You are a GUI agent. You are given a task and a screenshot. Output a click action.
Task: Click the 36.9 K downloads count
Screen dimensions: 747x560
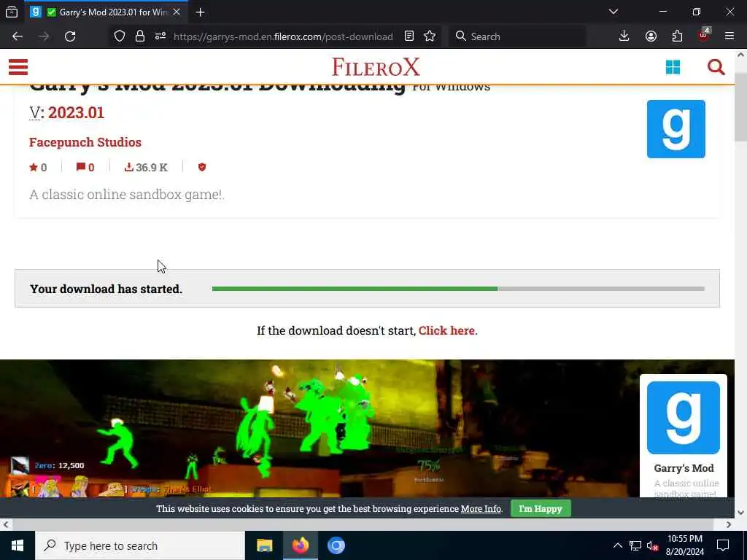point(146,167)
